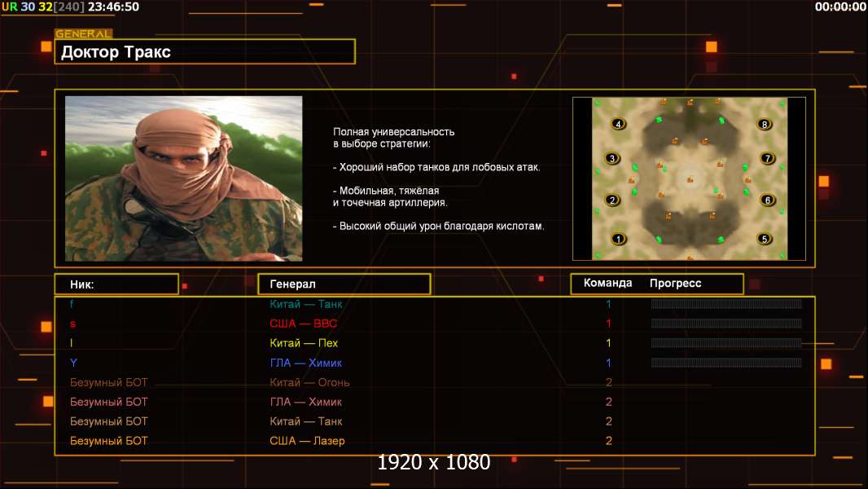Select start position 4 on the map

point(618,124)
